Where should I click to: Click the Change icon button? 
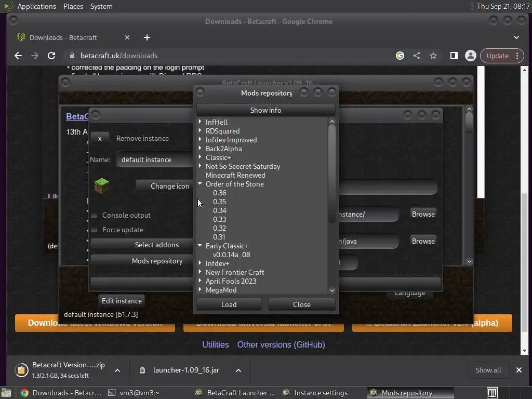pyautogui.click(x=164, y=186)
